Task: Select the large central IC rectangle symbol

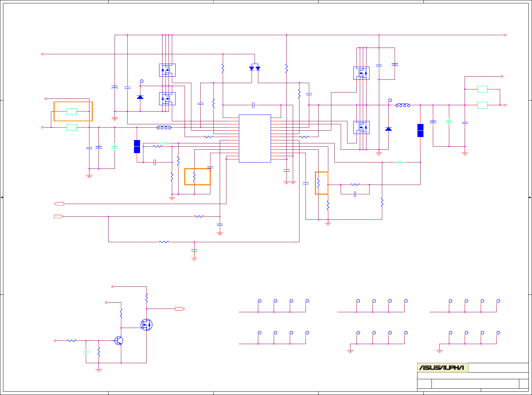Action: (x=255, y=138)
